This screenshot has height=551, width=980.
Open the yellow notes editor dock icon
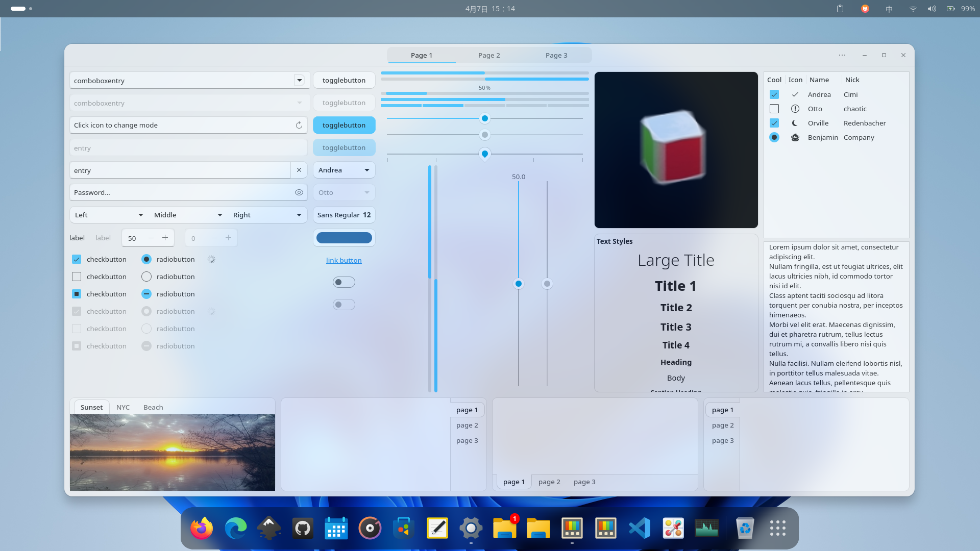pyautogui.click(x=437, y=528)
